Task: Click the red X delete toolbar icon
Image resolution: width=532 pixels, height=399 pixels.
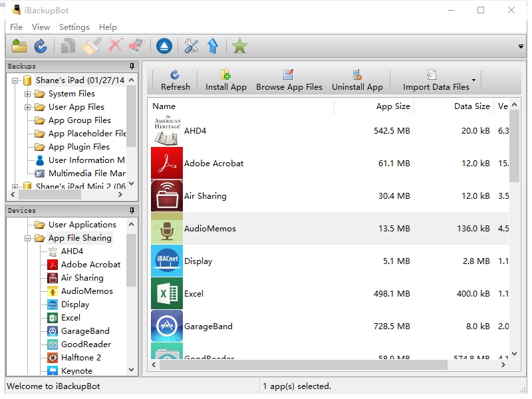Action: (x=115, y=46)
